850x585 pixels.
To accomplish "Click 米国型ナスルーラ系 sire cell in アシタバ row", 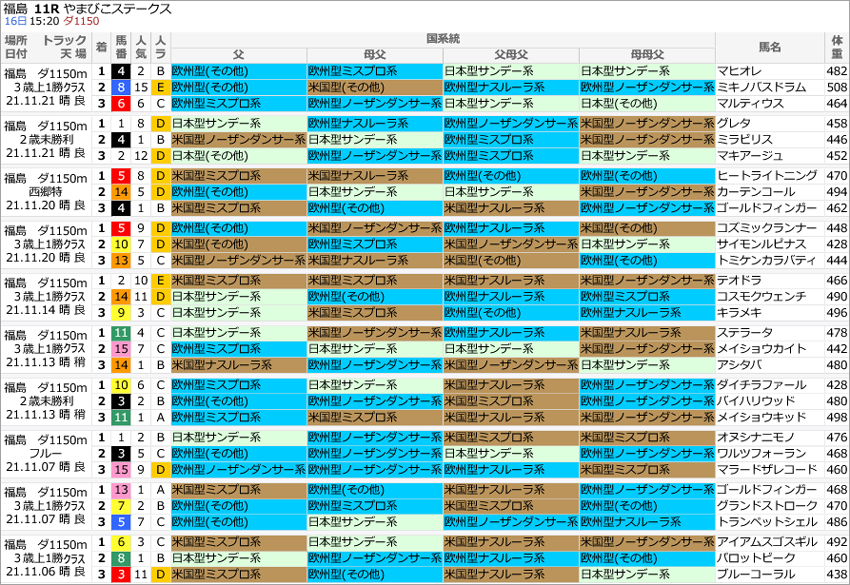I will tap(239, 365).
